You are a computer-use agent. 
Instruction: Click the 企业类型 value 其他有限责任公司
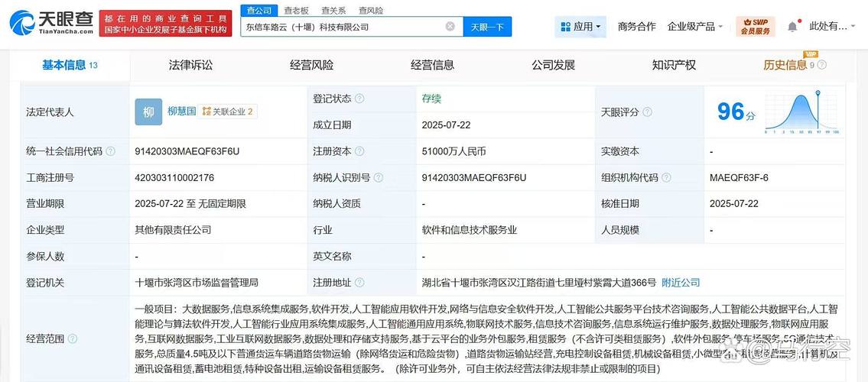click(x=173, y=230)
